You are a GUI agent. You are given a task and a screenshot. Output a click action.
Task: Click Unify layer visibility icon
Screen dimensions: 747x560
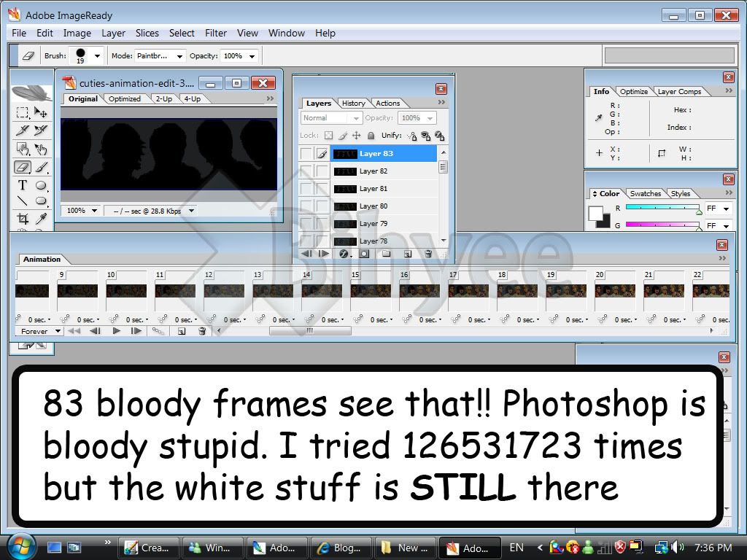click(x=425, y=136)
